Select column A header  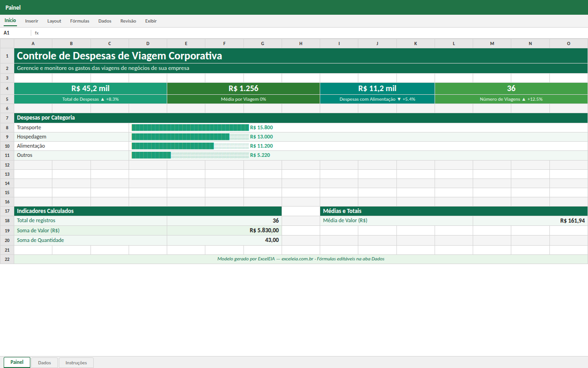(33, 43)
